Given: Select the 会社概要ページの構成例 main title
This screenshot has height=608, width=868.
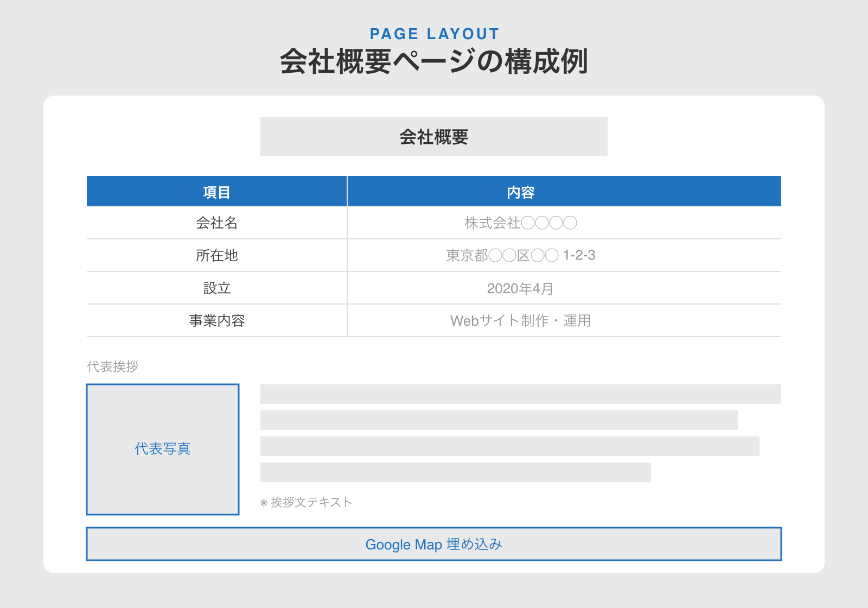Looking at the screenshot, I should point(434,61).
